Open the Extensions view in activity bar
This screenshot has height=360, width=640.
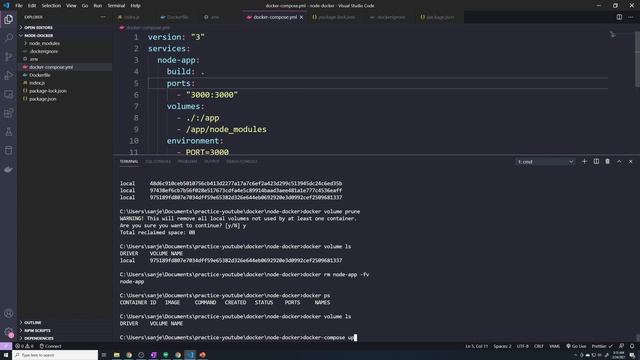(x=9, y=113)
